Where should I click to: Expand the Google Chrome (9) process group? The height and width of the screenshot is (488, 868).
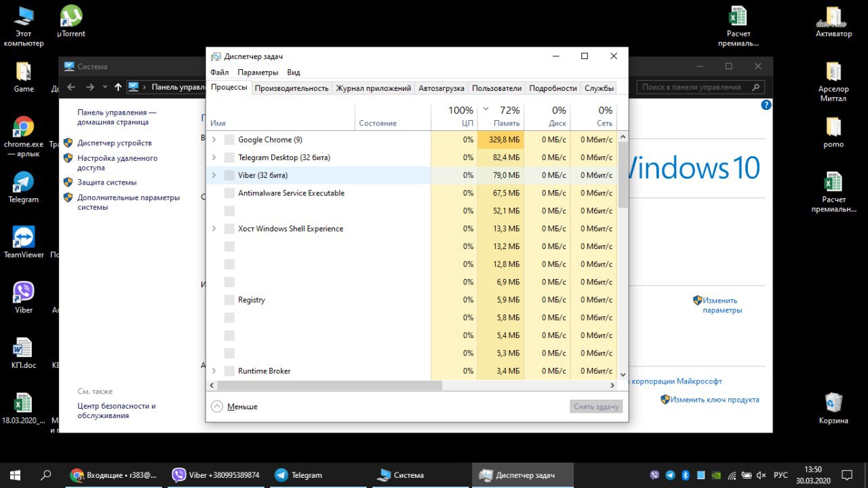point(214,140)
